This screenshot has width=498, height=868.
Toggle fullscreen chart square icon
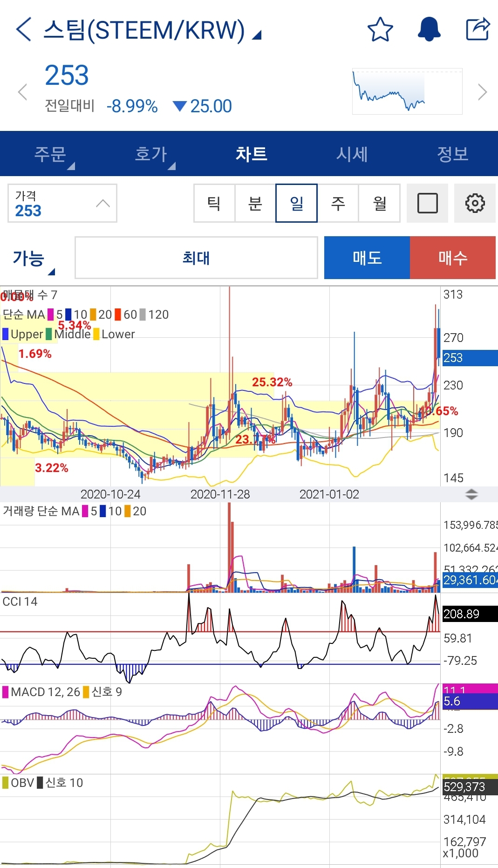click(427, 203)
